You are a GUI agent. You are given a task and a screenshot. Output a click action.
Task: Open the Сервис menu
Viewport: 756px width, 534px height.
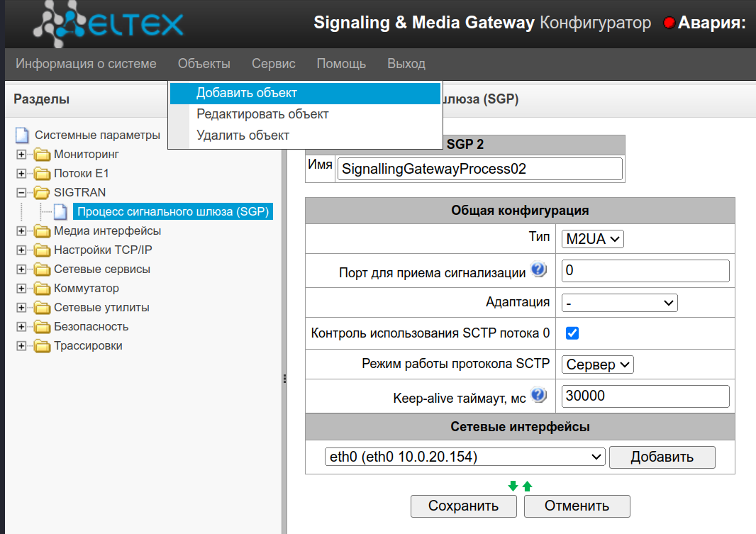click(273, 64)
